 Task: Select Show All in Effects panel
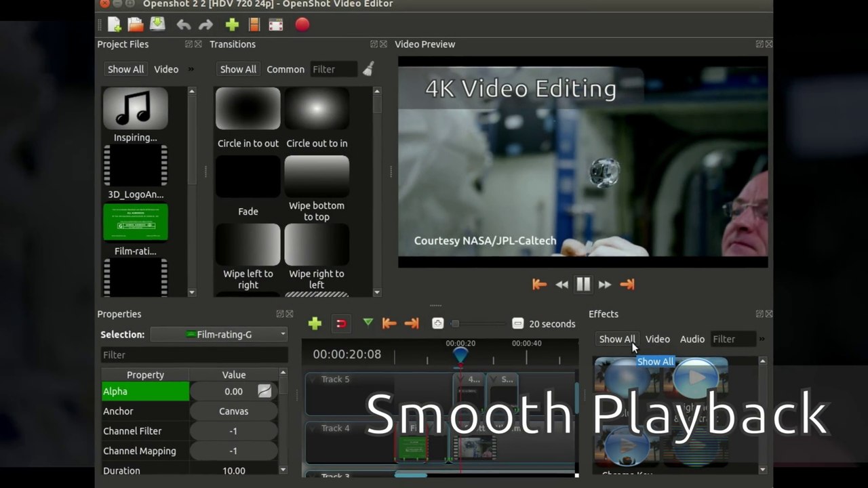click(617, 339)
